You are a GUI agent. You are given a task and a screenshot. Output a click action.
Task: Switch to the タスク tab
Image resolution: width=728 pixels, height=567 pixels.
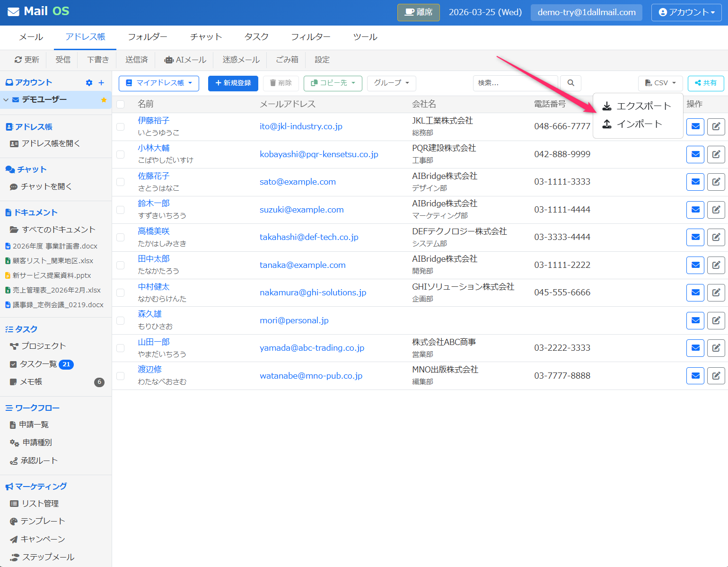[x=256, y=37]
